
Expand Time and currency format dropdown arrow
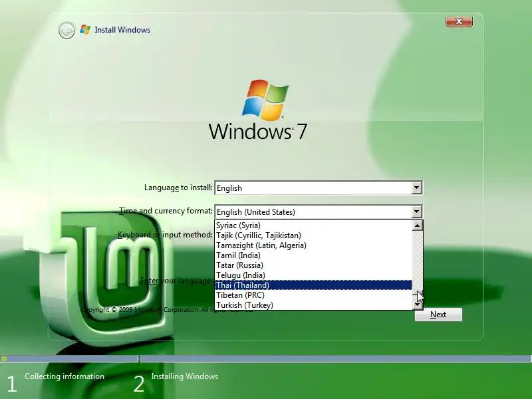(x=417, y=211)
